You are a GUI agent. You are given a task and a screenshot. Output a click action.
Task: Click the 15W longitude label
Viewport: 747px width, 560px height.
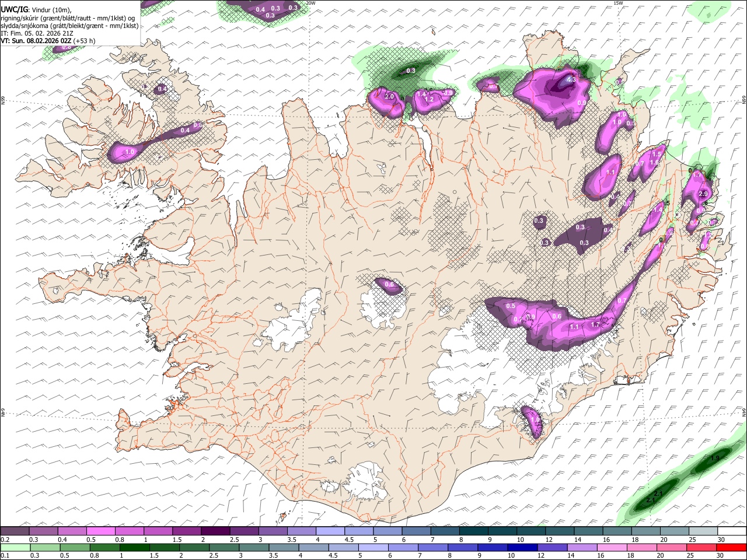click(618, 3)
